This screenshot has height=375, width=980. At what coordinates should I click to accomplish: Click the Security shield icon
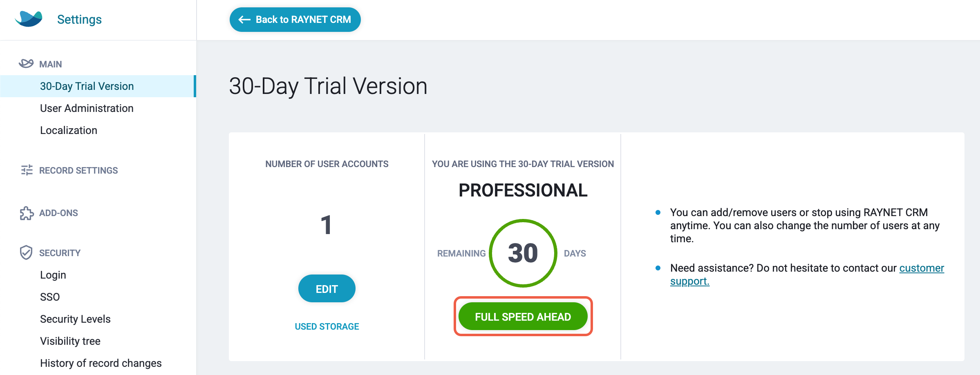(x=26, y=252)
